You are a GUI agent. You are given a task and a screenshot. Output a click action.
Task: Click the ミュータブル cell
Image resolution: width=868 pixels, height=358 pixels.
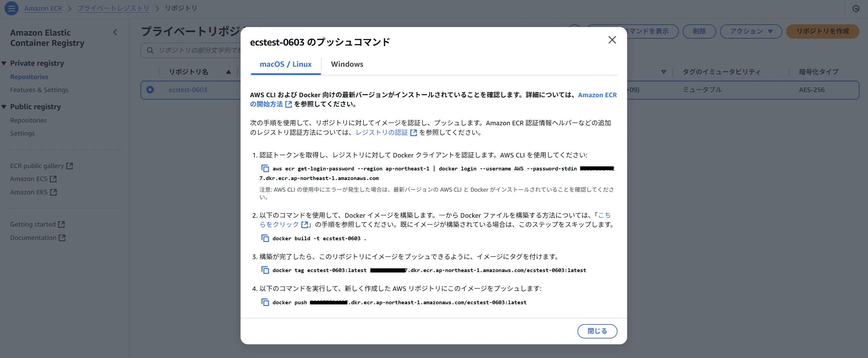pos(702,90)
